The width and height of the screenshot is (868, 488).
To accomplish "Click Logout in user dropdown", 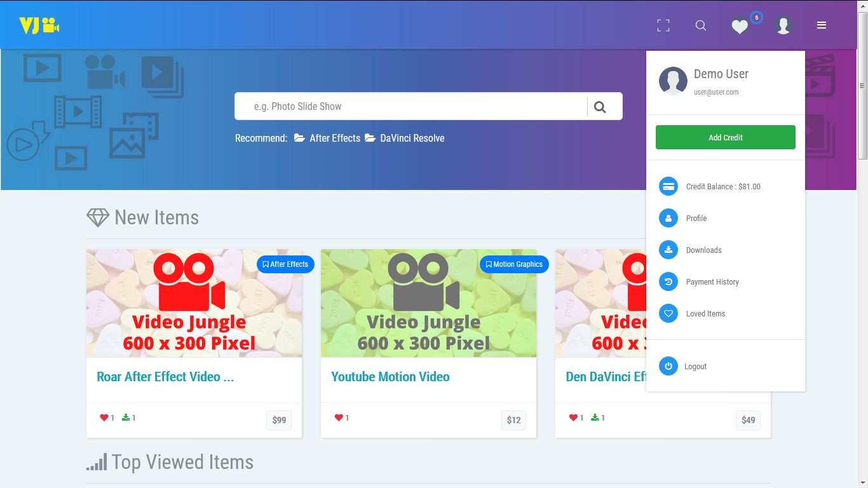I will 695,367.
